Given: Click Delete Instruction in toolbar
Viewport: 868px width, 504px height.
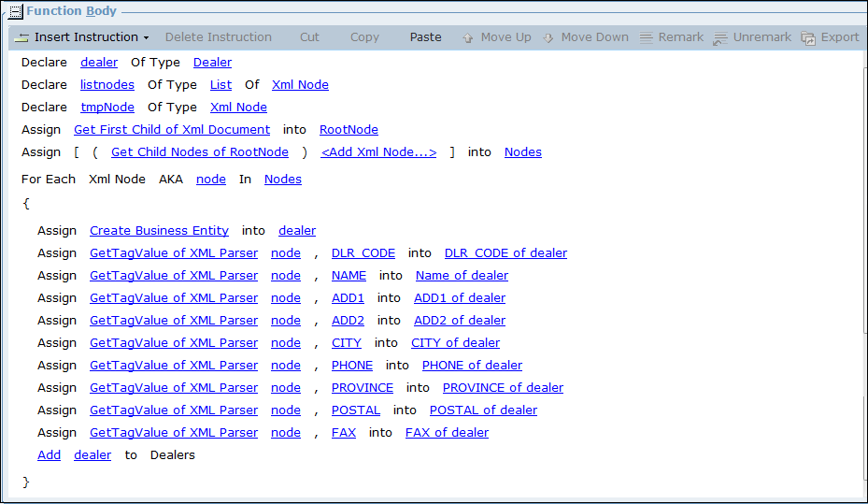Looking at the screenshot, I should [219, 37].
